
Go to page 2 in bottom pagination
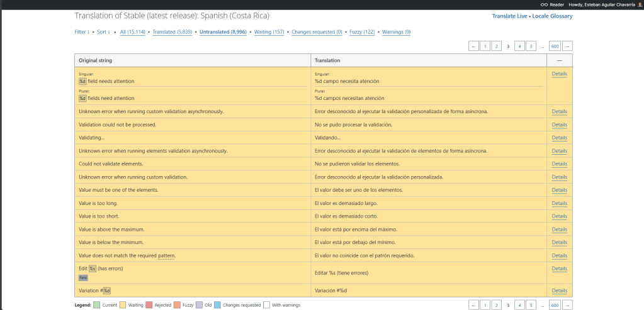pos(497,305)
